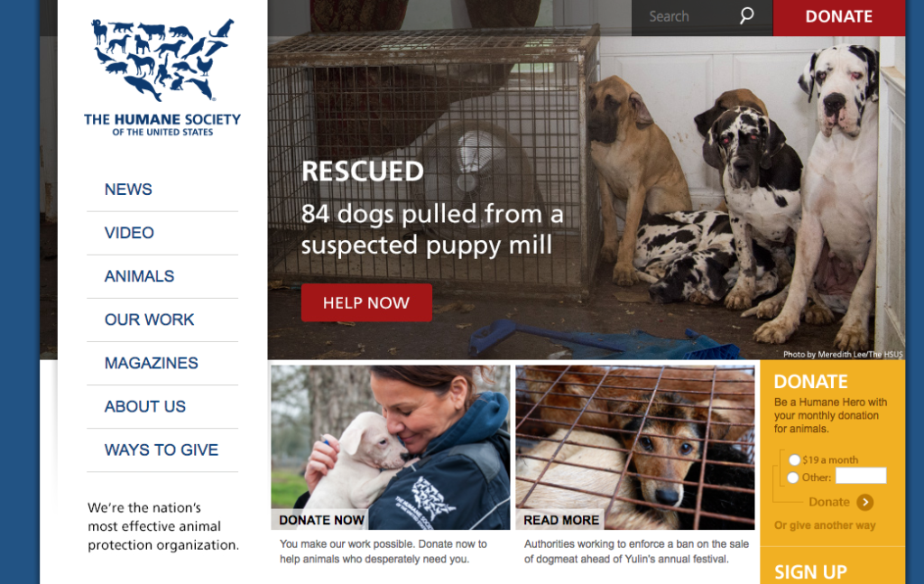Select the Other amount radio button
924x584 pixels.
(x=793, y=477)
